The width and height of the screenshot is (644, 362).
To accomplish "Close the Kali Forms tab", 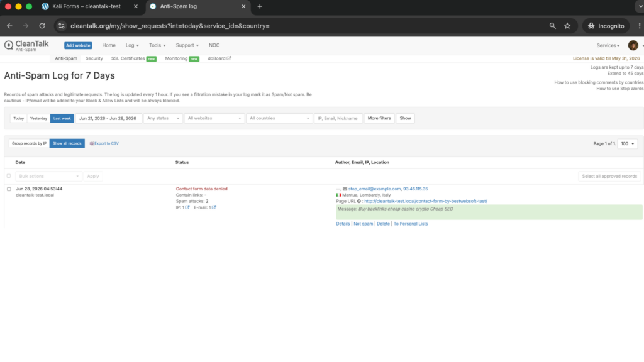I will point(136,6).
